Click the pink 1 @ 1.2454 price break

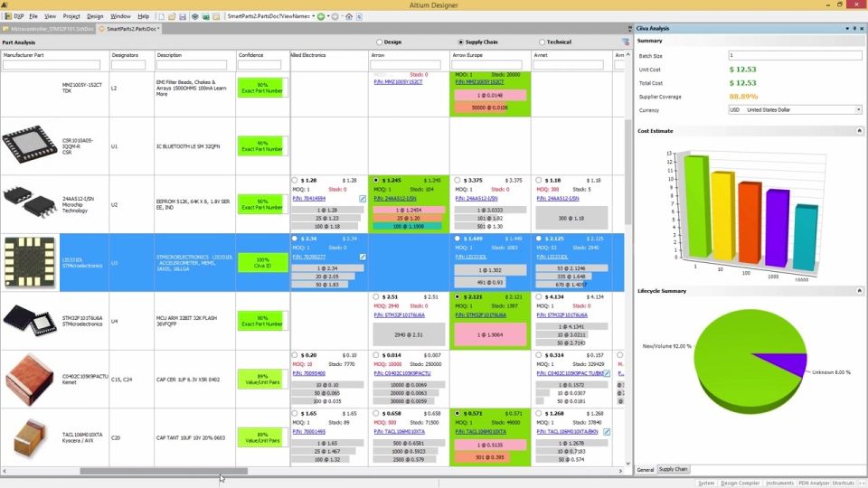(x=409, y=211)
